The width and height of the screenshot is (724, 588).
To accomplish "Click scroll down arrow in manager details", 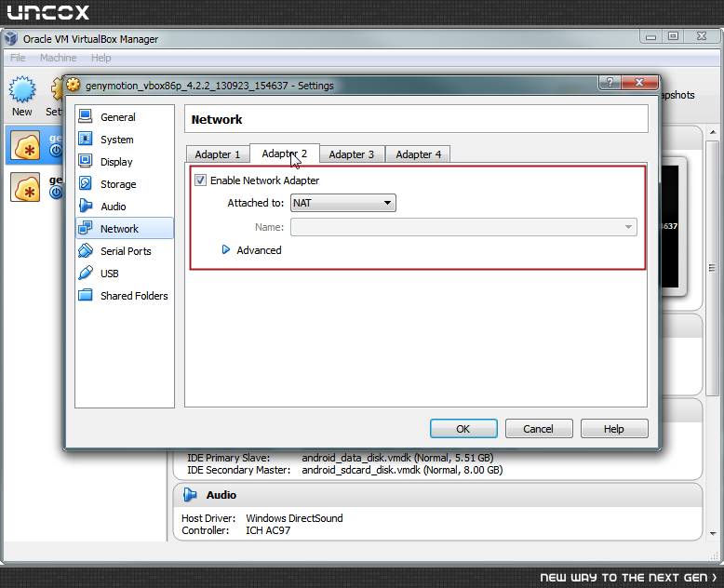I will pos(713,533).
